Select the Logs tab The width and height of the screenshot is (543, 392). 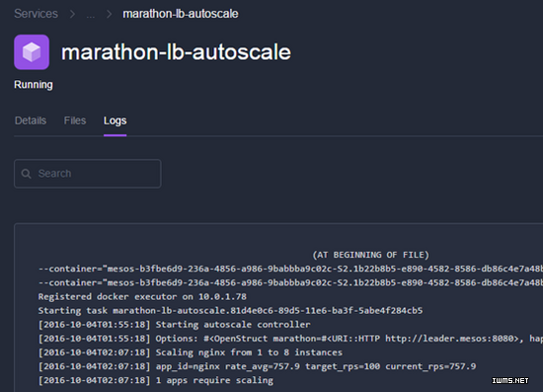(x=115, y=120)
